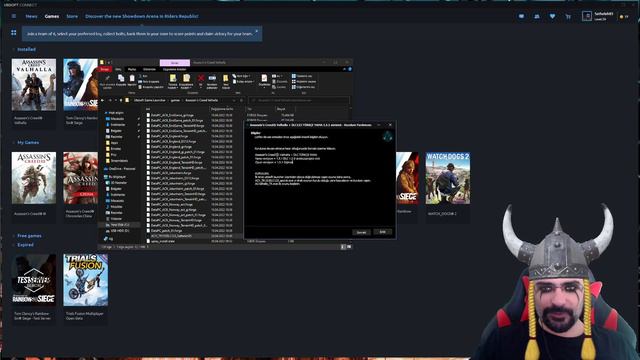Click the games breadcrumb in address bar
Screen dimensions: 640x360
click(x=175, y=100)
